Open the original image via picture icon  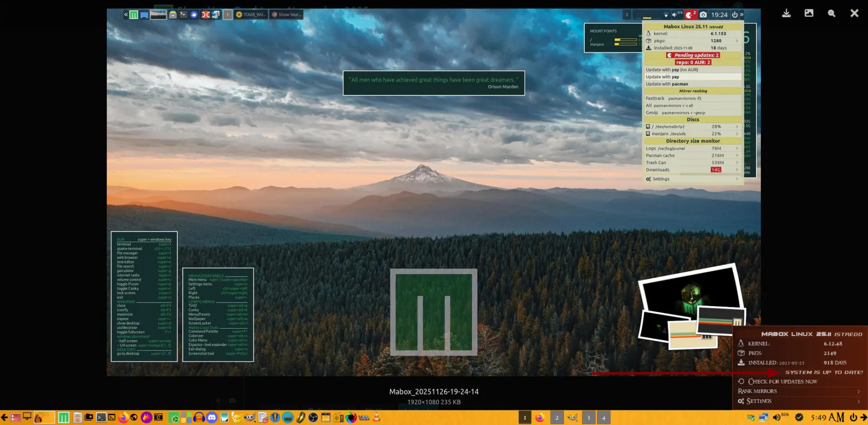click(x=809, y=13)
